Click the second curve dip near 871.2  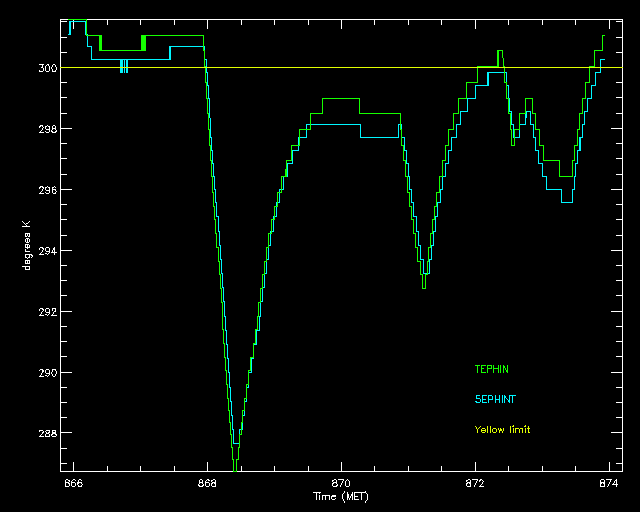pos(424,282)
